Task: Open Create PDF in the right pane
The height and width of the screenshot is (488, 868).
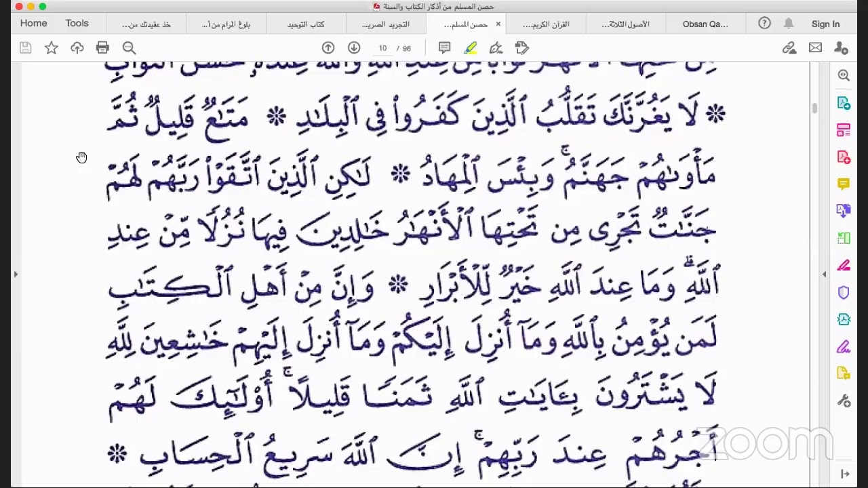Action: [844, 157]
